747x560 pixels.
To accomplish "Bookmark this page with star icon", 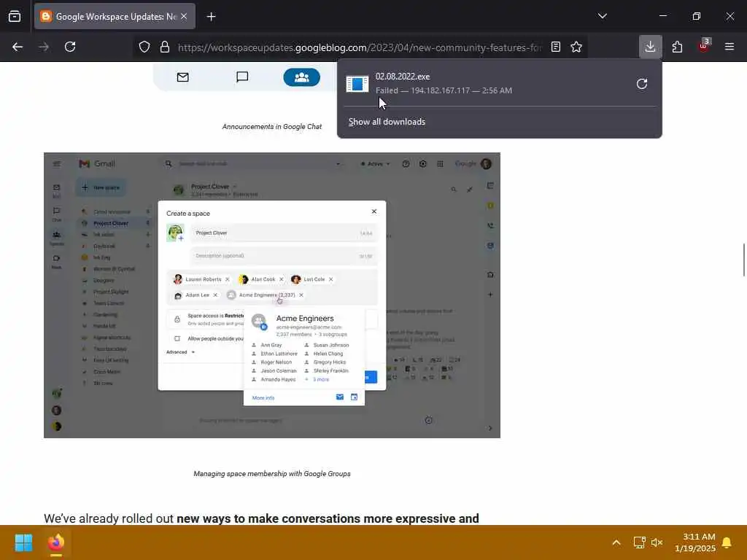I will point(576,47).
